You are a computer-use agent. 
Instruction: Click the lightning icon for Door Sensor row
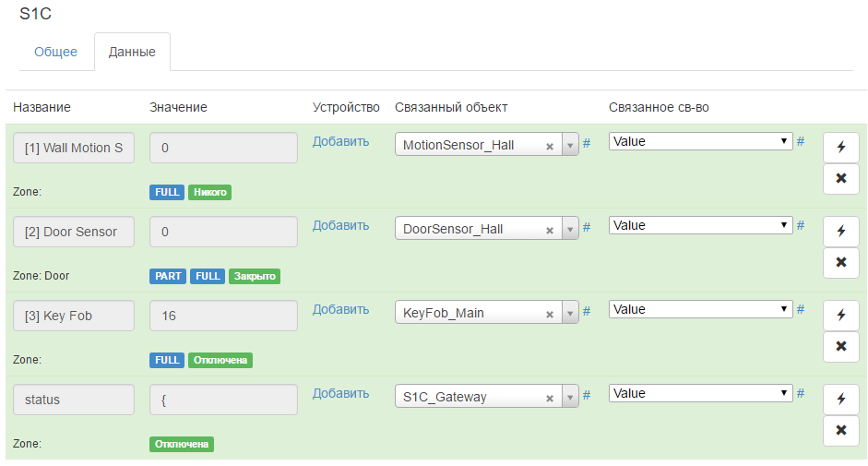coord(840,232)
